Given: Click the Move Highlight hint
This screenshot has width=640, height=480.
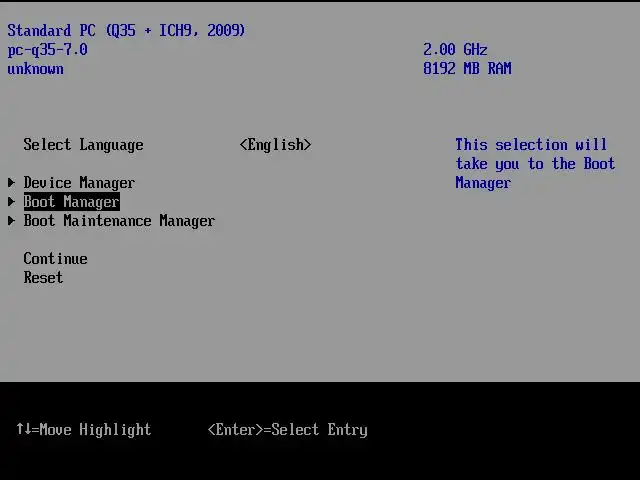Looking at the screenshot, I should coord(84,430).
